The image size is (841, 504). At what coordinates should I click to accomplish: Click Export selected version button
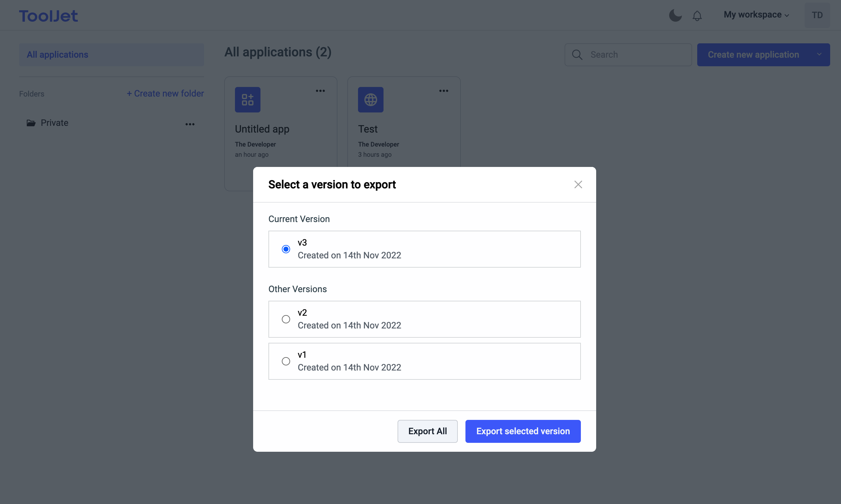click(x=523, y=431)
